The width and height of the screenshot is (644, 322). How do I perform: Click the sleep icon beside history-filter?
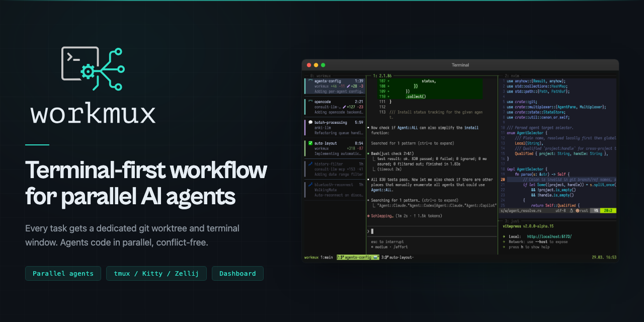(310, 164)
